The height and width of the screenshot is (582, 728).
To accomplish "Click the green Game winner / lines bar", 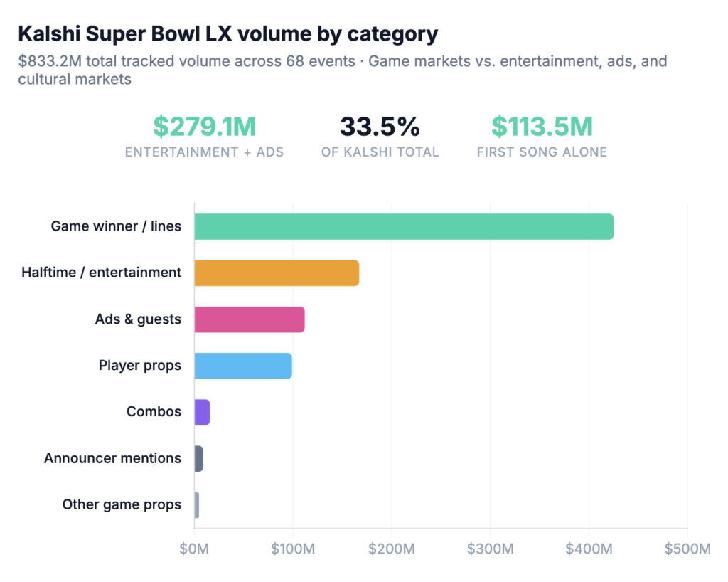I will point(403,227).
